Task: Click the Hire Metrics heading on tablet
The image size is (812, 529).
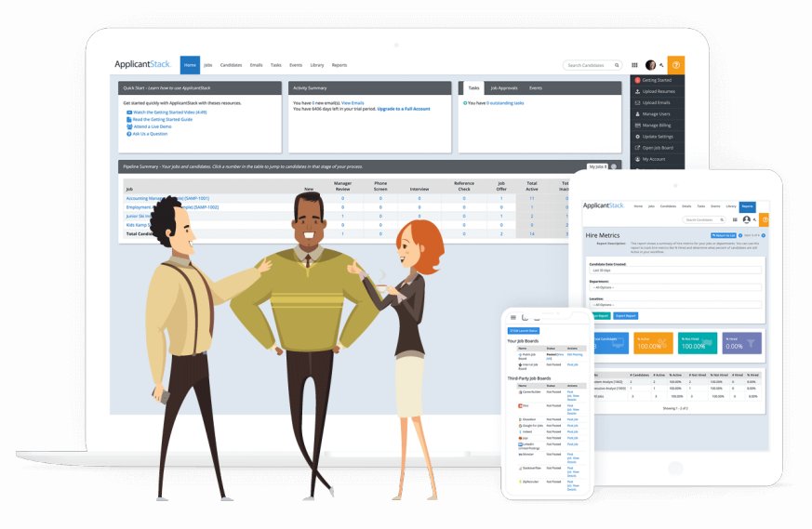Action: click(603, 235)
